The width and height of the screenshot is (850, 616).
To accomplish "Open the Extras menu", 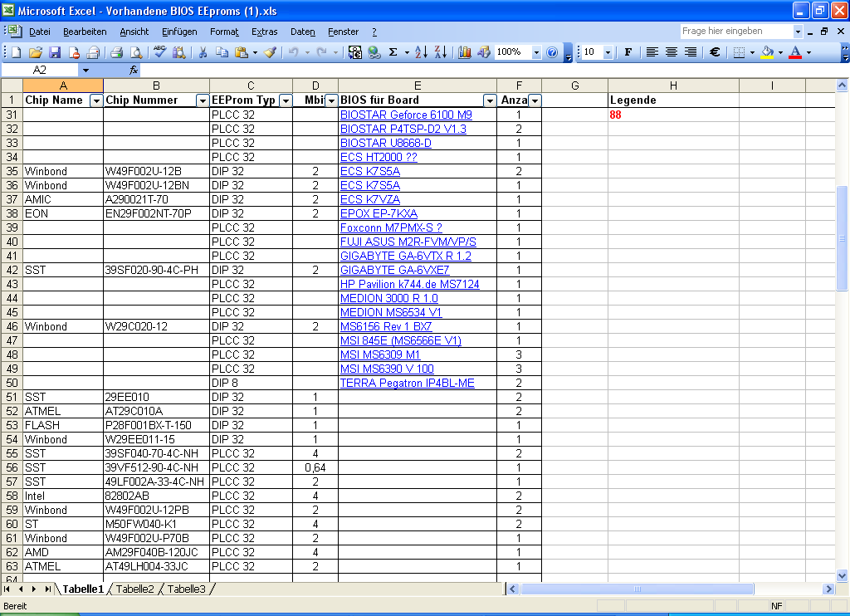I will pos(265,32).
